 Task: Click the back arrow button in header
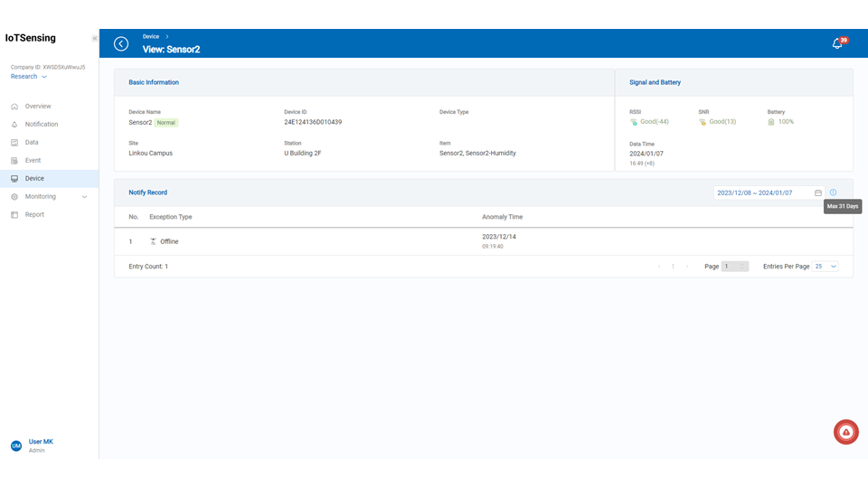pyautogui.click(x=121, y=43)
